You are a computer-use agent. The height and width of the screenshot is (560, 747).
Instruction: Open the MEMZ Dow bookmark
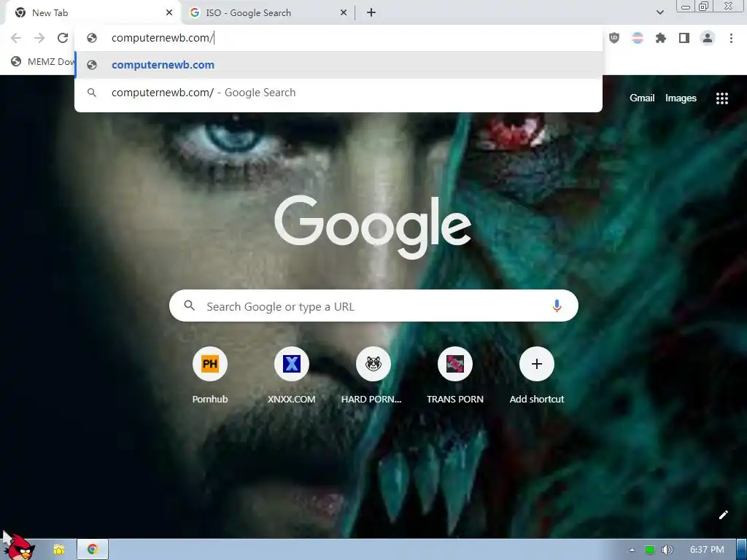[x=42, y=61]
